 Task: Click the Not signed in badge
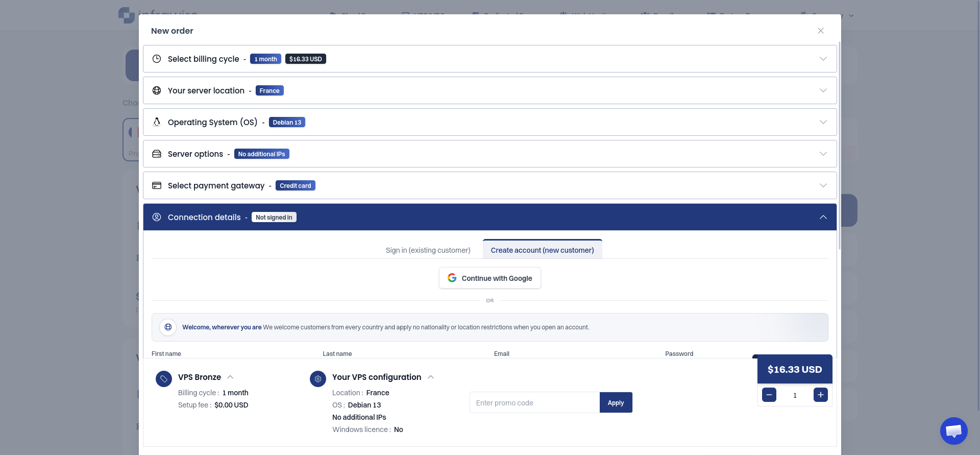pyautogui.click(x=274, y=218)
